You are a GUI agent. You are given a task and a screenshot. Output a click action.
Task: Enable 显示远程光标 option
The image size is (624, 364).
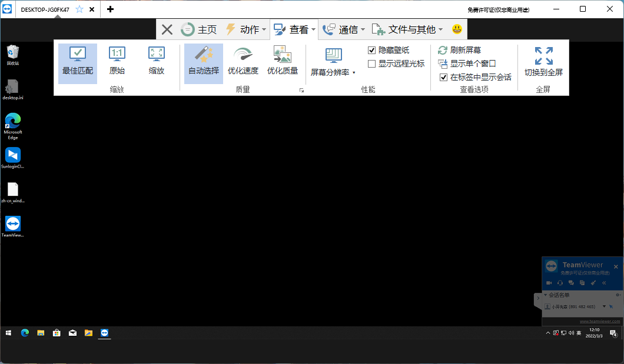pos(372,64)
